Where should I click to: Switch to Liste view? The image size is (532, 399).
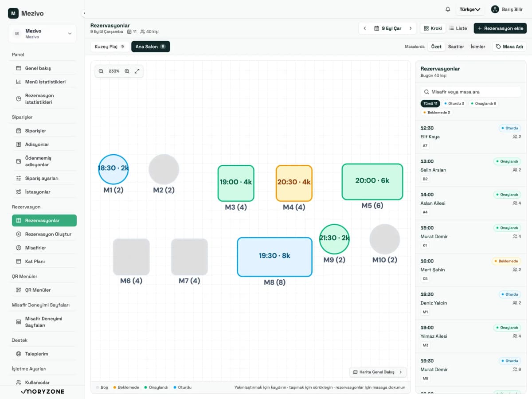pos(458,28)
